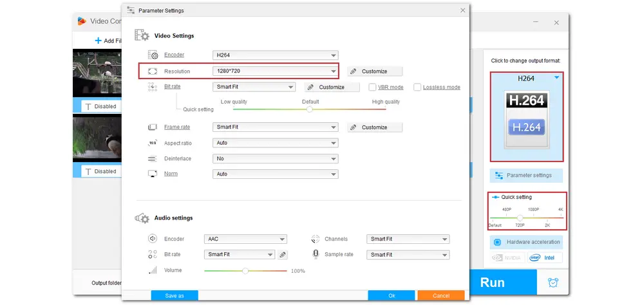Open the Deinterlace No dropdown
This screenshot has height=305, width=644.
click(275, 158)
